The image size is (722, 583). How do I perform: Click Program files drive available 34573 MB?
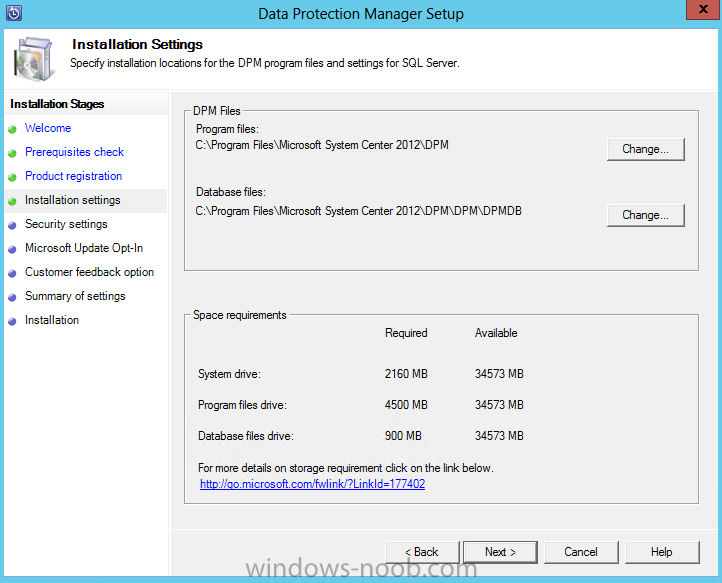click(499, 405)
